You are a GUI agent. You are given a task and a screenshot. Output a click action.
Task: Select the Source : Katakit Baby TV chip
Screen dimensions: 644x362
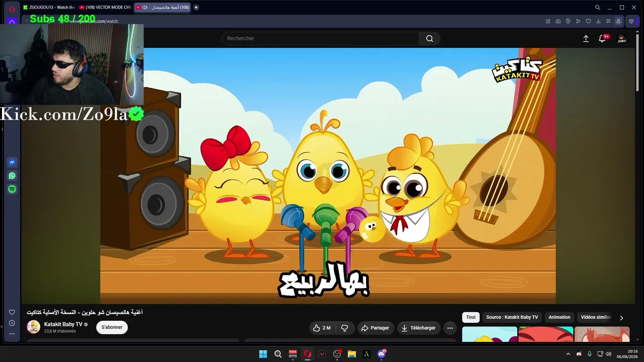pos(512,317)
